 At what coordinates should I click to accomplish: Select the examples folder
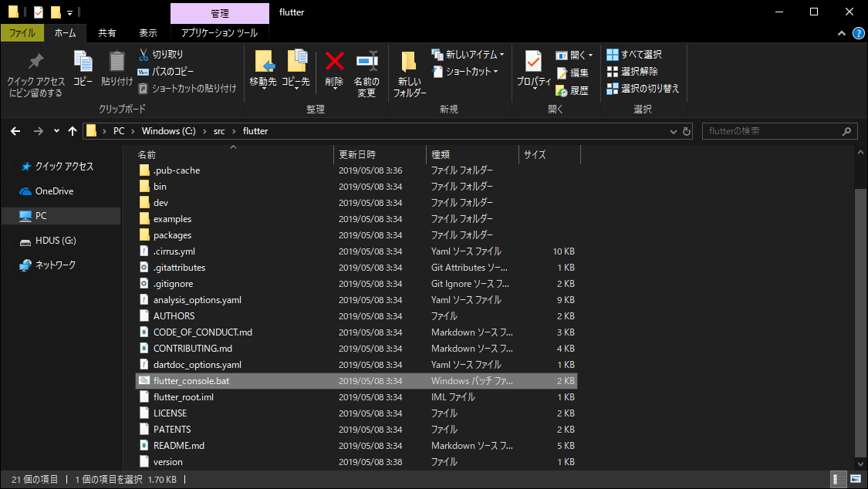[x=356, y=219]
